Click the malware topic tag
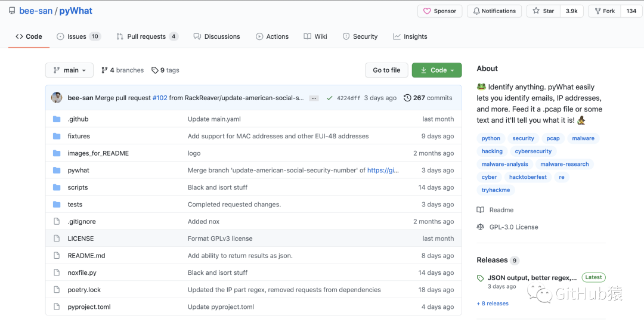This screenshot has width=644, height=322. click(x=583, y=138)
